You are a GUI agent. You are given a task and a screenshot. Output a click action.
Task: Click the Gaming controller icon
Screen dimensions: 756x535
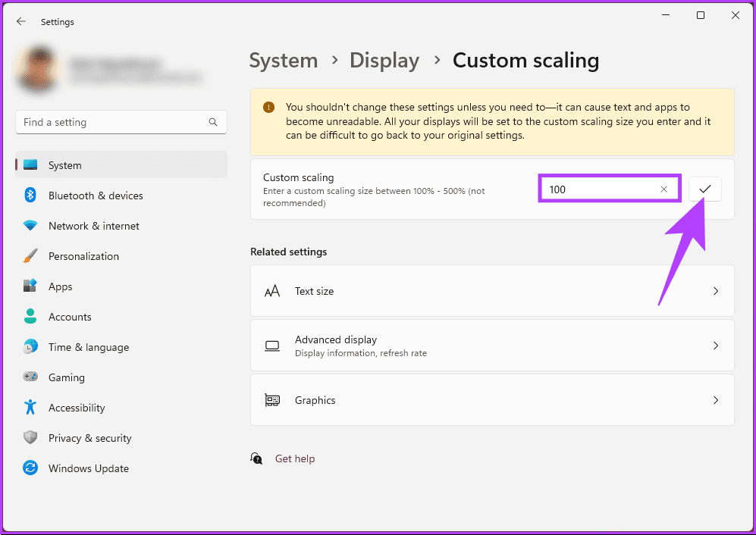(x=30, y=377)
